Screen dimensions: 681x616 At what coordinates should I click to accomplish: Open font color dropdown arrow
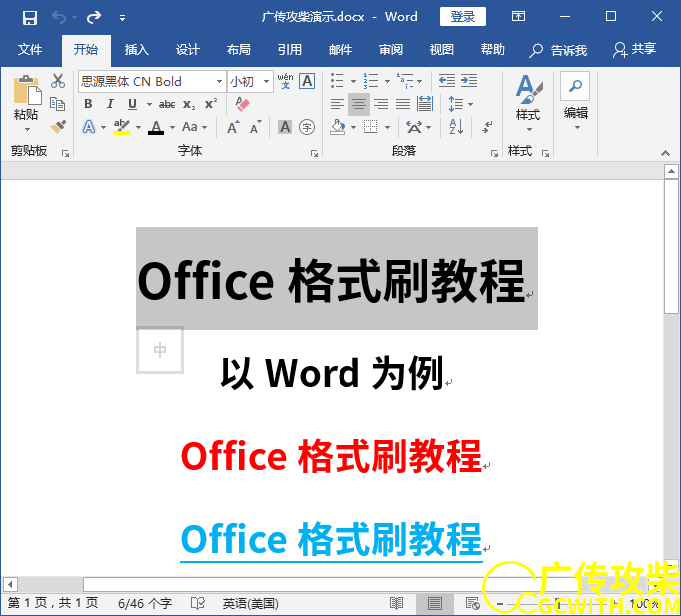[172, 127]
